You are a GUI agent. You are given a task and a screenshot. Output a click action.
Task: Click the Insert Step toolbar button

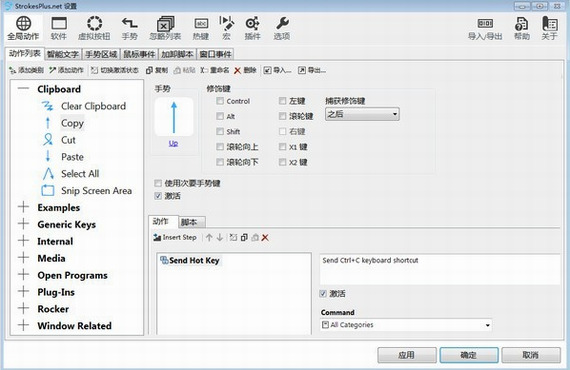175,238
